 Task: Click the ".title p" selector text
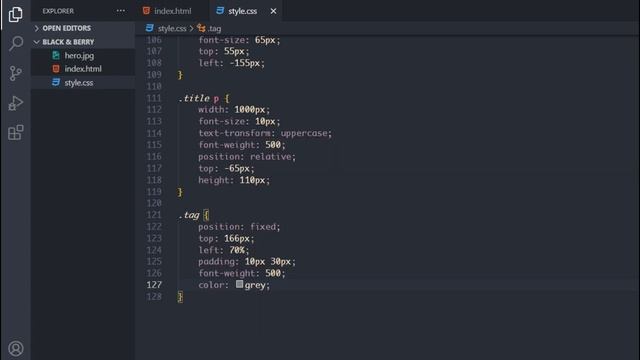[199, 98]
